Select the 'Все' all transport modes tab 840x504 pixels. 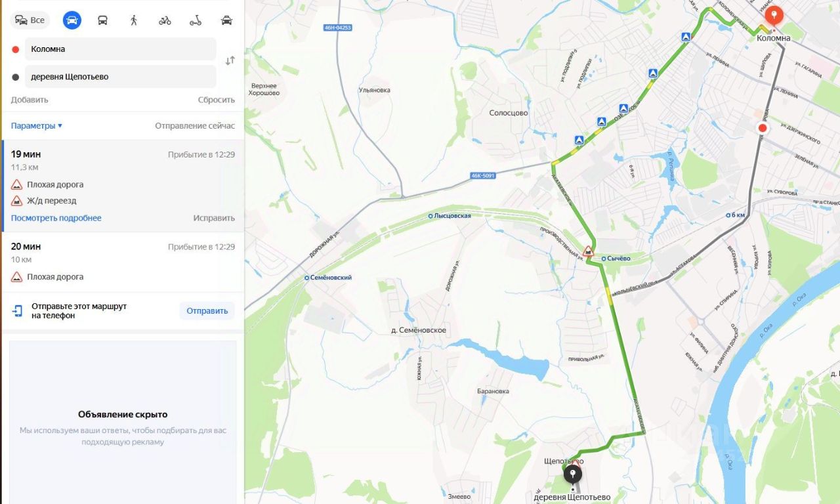pos(30,20)
